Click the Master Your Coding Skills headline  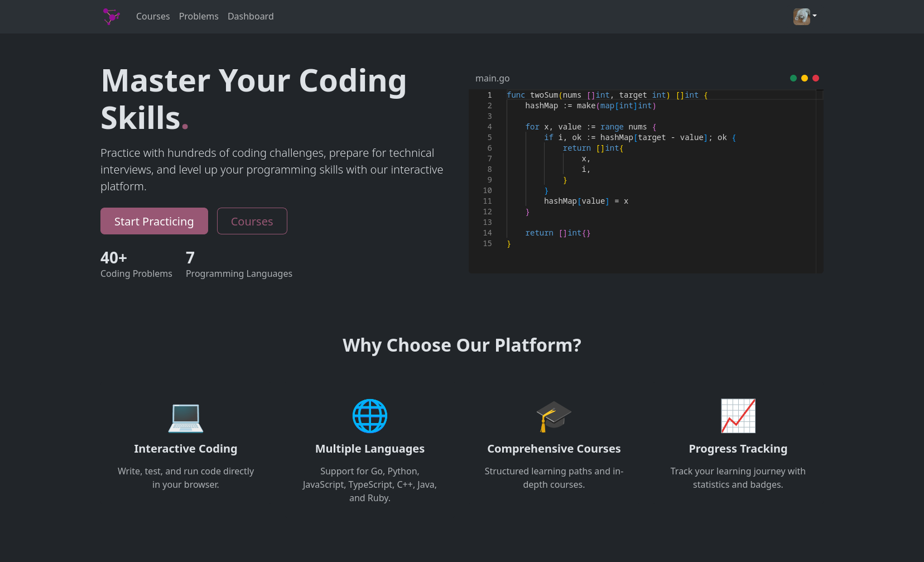click(254, 99)
